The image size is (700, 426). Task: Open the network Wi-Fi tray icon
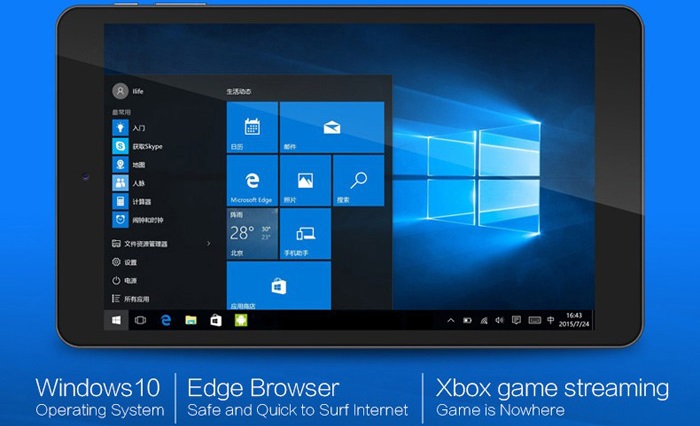[x=483, y=320]
